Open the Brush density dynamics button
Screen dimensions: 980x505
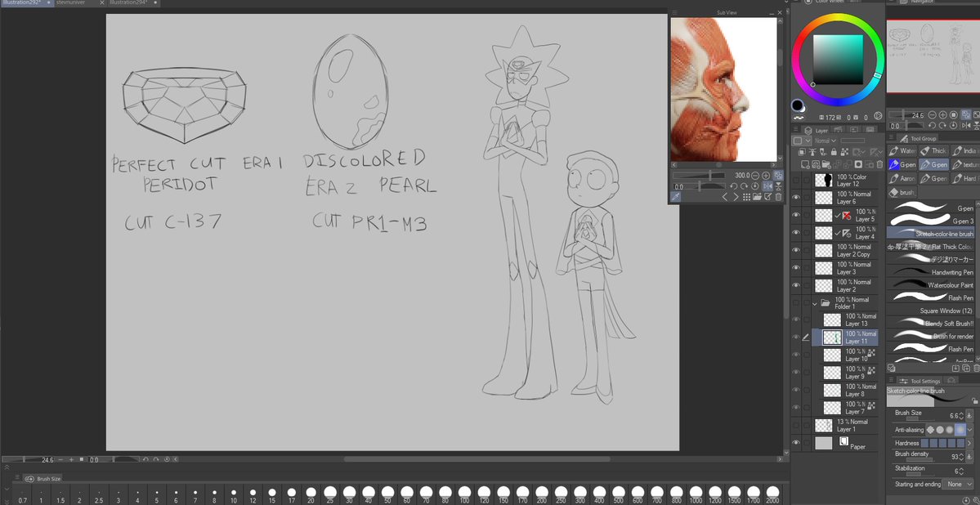969,457
